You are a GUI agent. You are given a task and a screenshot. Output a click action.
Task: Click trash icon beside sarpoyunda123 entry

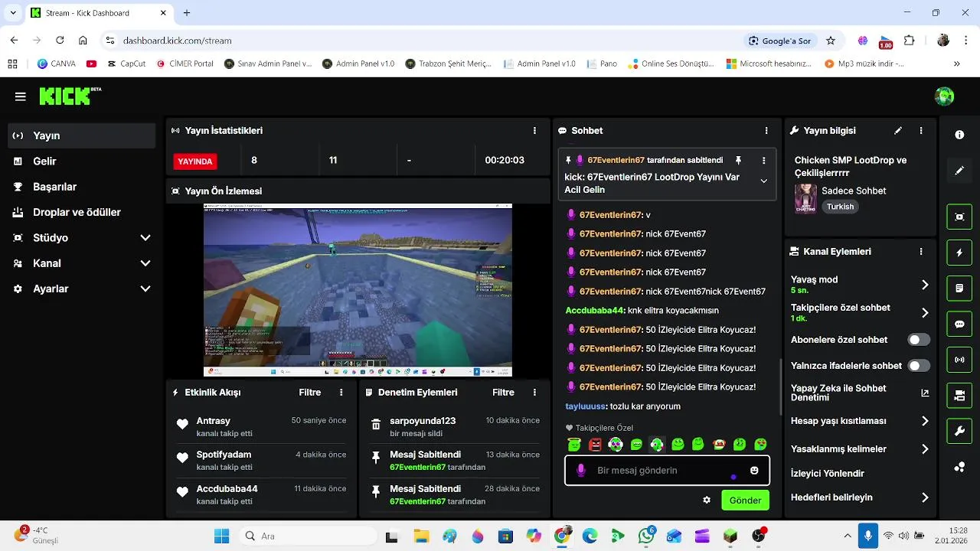(376, 424)
